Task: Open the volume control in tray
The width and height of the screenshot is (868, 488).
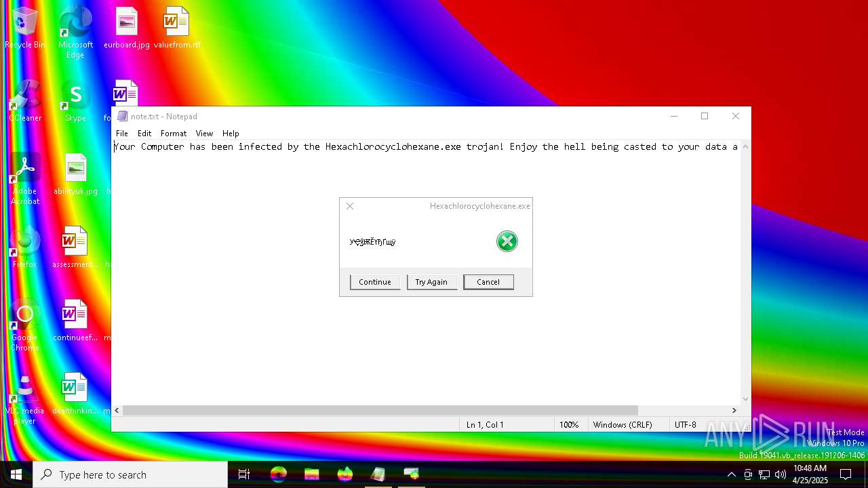Action: point(781,474)
